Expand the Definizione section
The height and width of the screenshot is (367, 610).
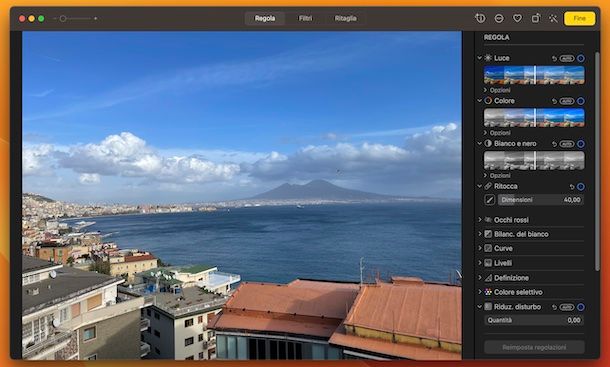click(x=480, y=278)
